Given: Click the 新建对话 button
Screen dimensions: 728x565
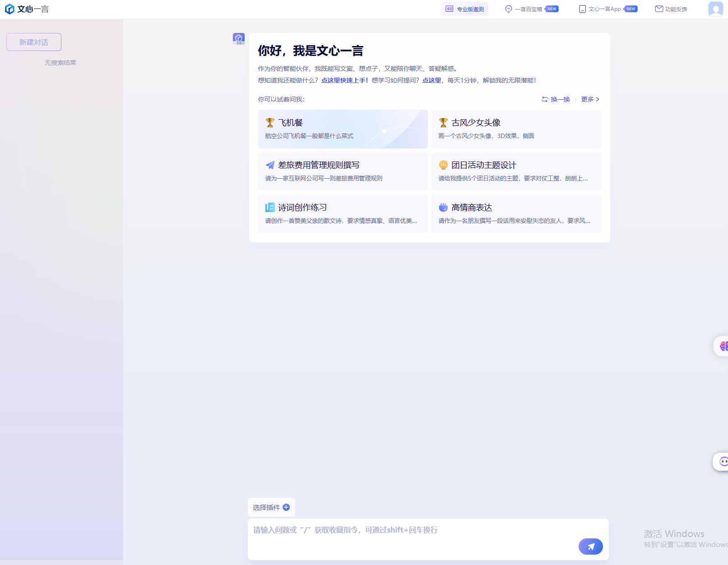Looking at the screenshot, I should click(34, 42).
